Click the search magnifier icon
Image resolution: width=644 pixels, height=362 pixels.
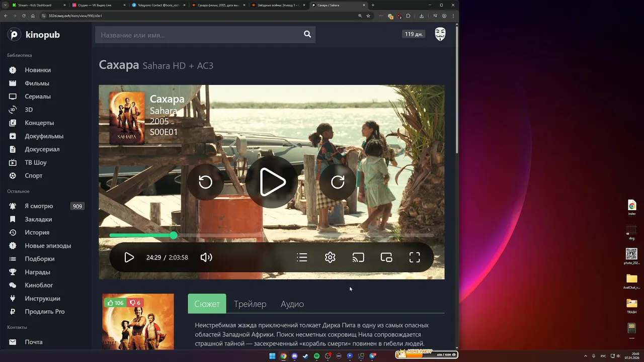click(x=307, y=35)
